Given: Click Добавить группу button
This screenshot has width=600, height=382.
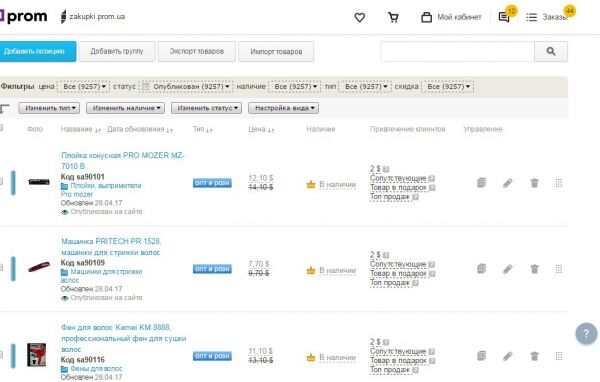Looking at the screenshot, I should click(117, 51).
